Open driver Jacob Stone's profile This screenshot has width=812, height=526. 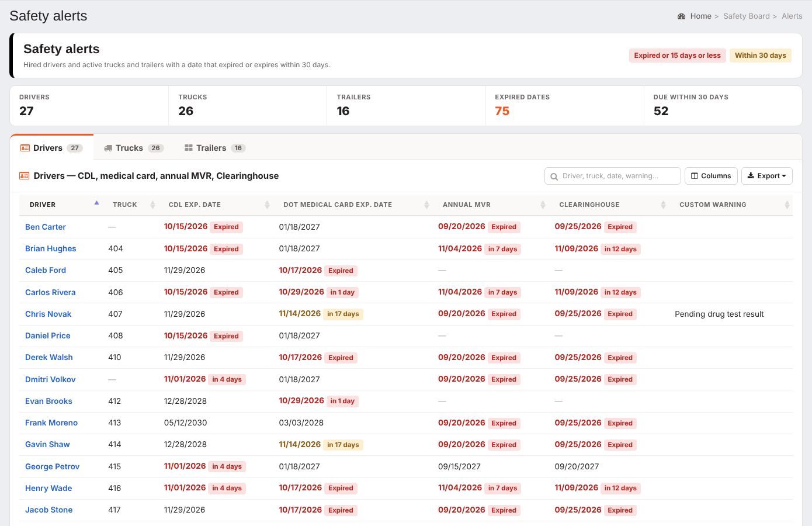coord(48,510)
